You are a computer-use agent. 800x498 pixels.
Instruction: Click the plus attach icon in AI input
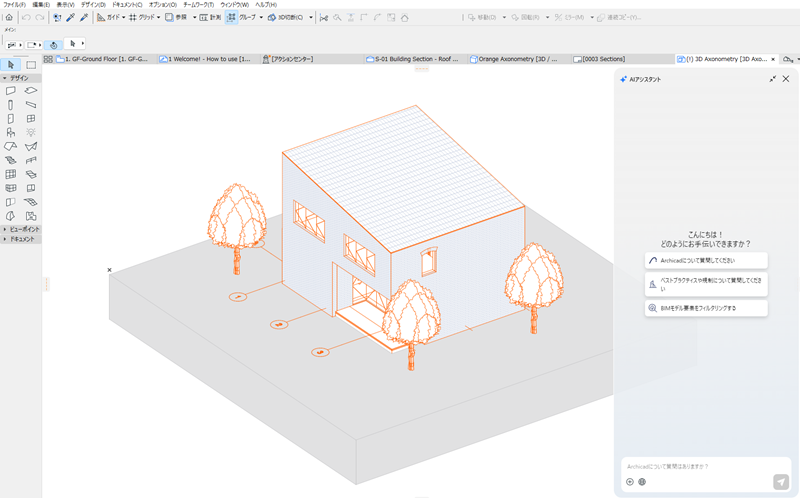(x=630, y=482)
